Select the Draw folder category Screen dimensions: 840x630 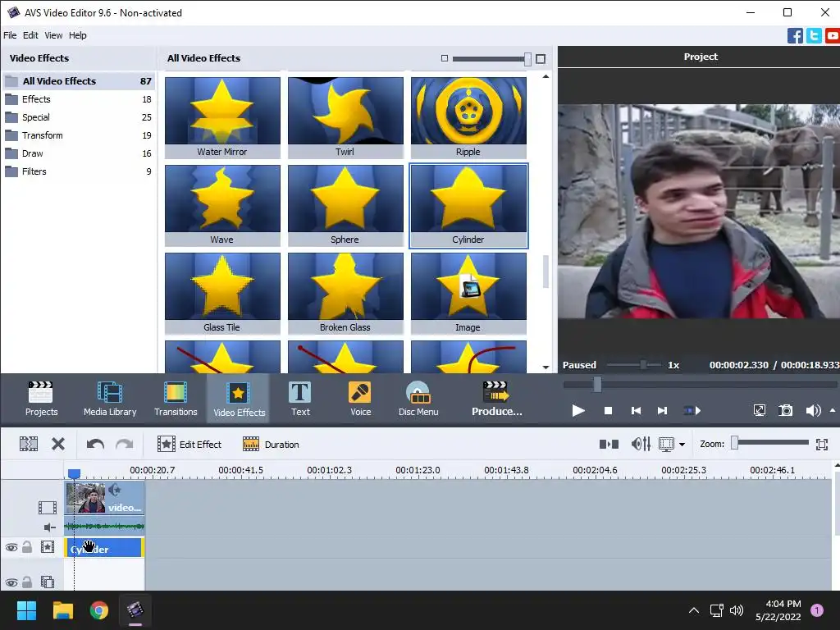[x=79, y=153]
